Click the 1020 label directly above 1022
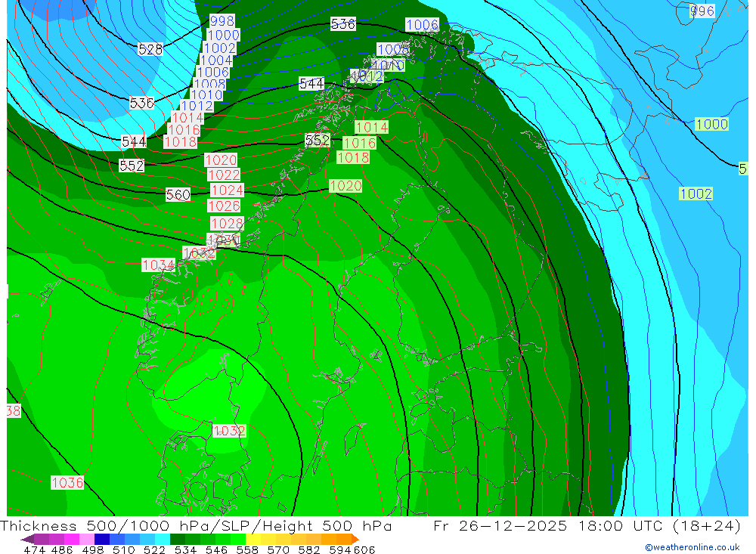Image resolution: width=756 pixels, height=554 pixels. pos(221,159)
